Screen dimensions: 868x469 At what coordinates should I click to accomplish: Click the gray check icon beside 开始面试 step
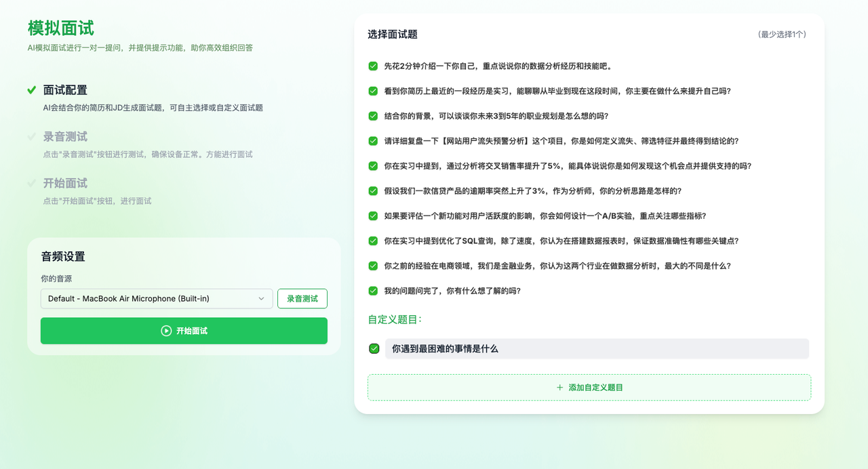[x=30, y=183]
